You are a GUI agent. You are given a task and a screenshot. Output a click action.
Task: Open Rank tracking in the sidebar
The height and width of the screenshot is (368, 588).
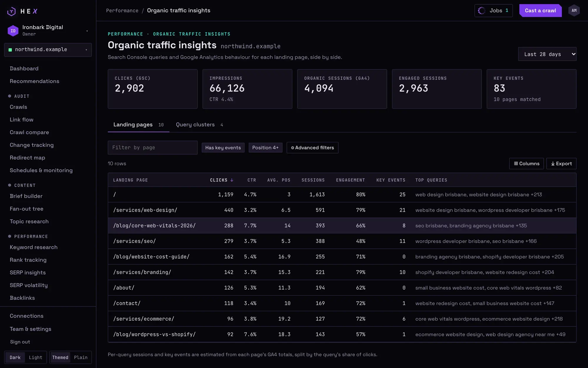click(x=28, y=260)
